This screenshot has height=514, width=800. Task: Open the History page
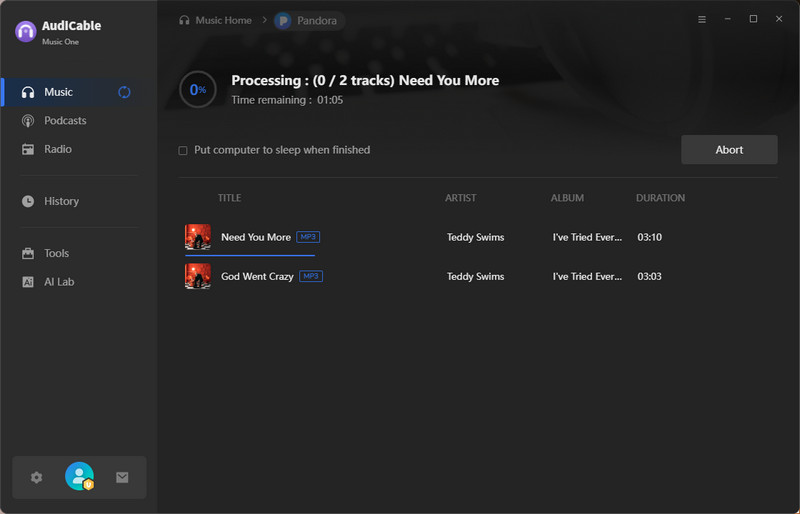point(61,201)
